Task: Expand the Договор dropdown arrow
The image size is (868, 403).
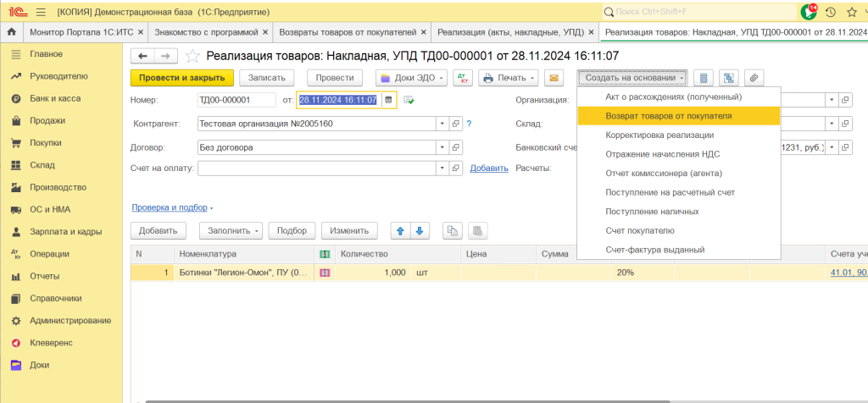Action: pos(442,147)
